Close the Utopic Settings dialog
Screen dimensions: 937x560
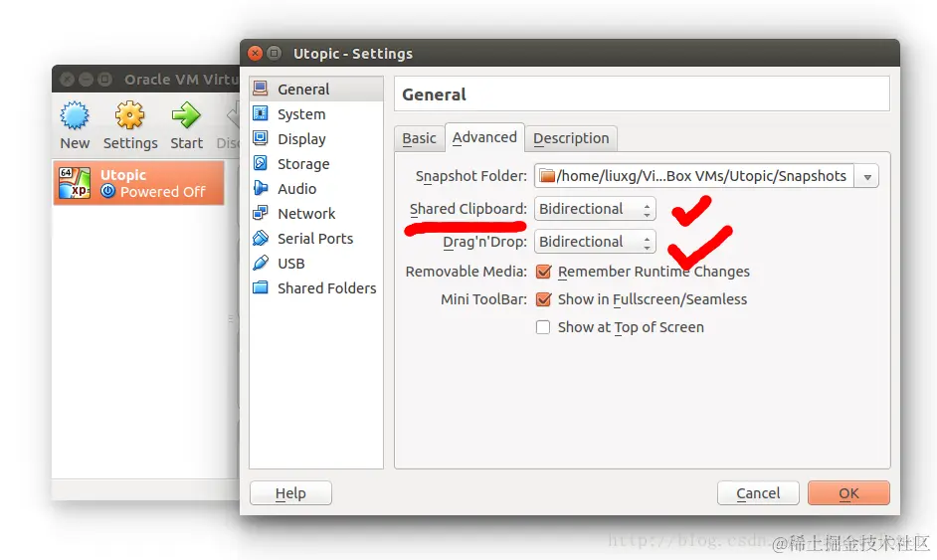click(x=256, y=53)
